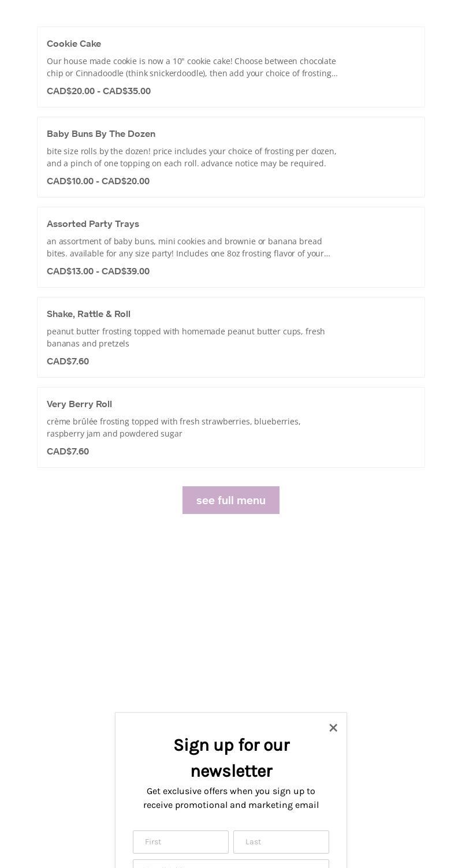Screen dimensions: 462x868
Task: Click the crème brûlée frosting description
Action: (173, 427)
